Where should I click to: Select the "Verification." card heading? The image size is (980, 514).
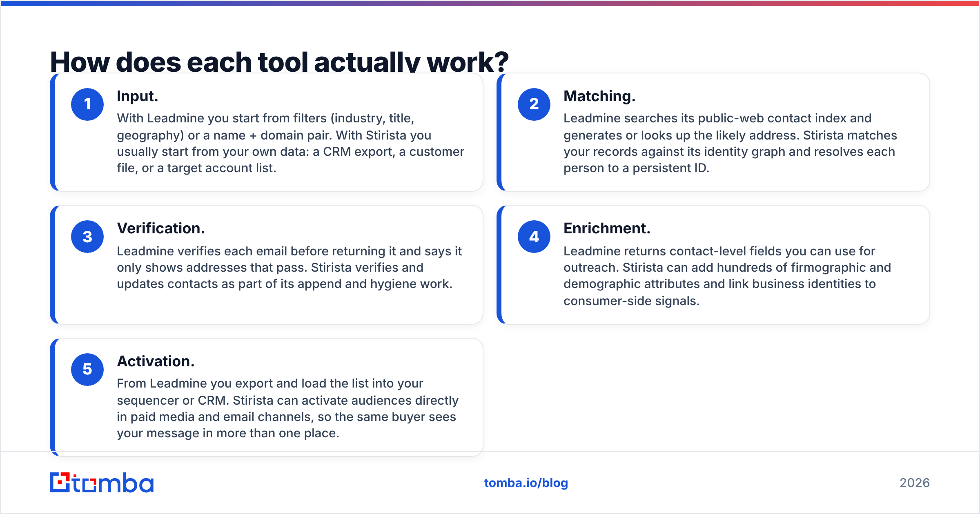pyautogui.click(x=161, y=228)
